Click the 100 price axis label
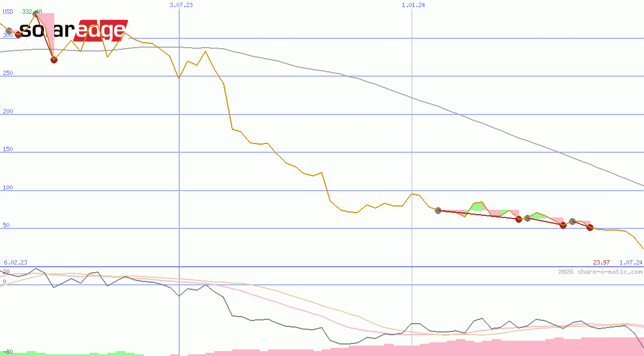 (x=8, y=187)
